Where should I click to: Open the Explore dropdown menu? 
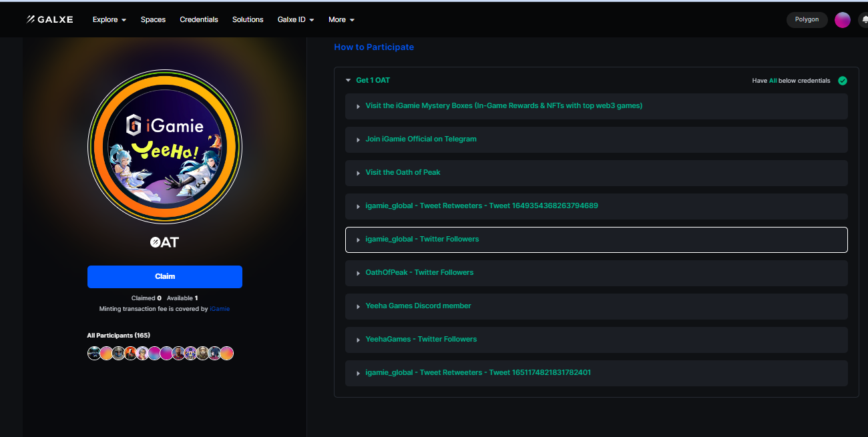coord(110,19)
